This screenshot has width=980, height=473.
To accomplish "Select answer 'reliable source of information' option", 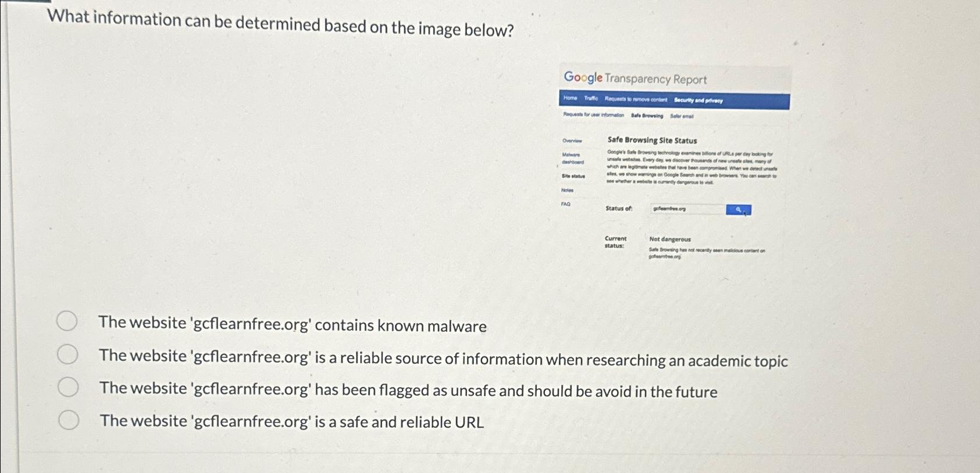I will (67, 354).
